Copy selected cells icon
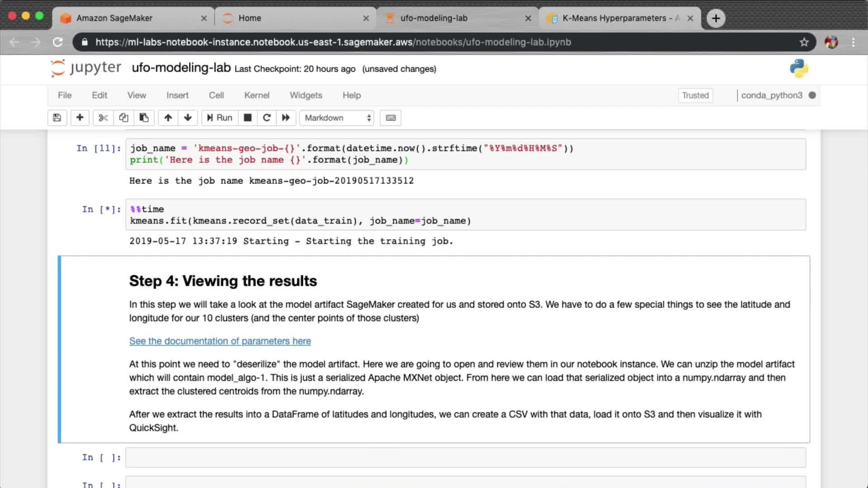The width and height of the screenshot is (868, 488). coord(123,118)
